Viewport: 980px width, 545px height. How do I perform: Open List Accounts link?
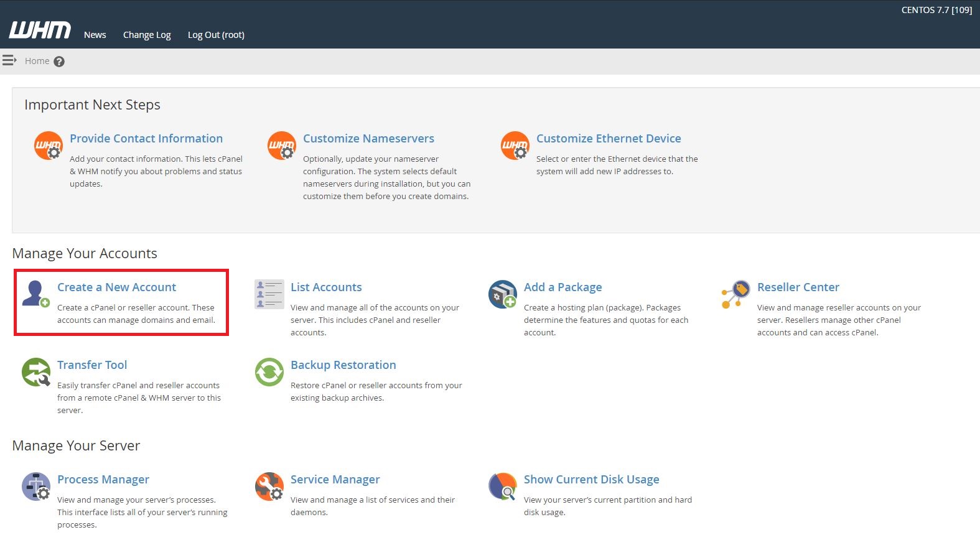(x=326, y=287)
